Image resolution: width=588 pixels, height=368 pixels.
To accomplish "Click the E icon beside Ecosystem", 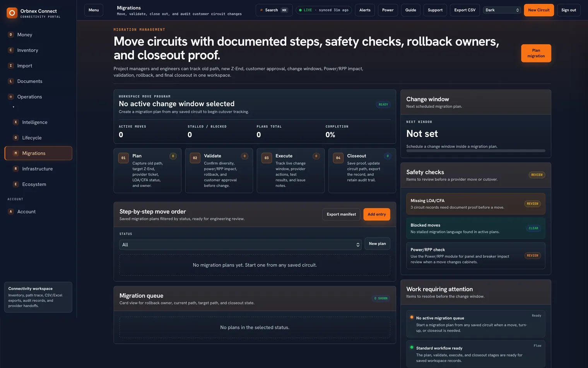I will 16,184.
